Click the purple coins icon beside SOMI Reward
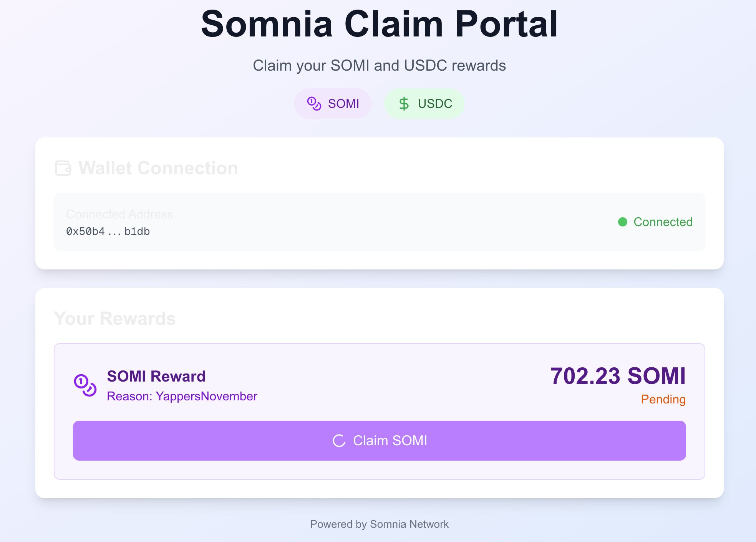756x542 pixels. tap(85, 385)
